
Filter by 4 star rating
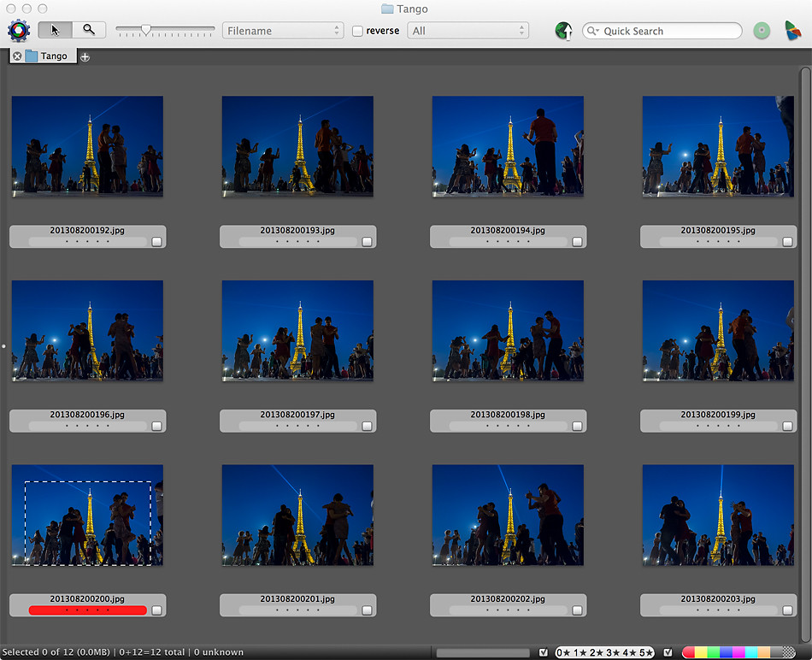pos(630,653)
